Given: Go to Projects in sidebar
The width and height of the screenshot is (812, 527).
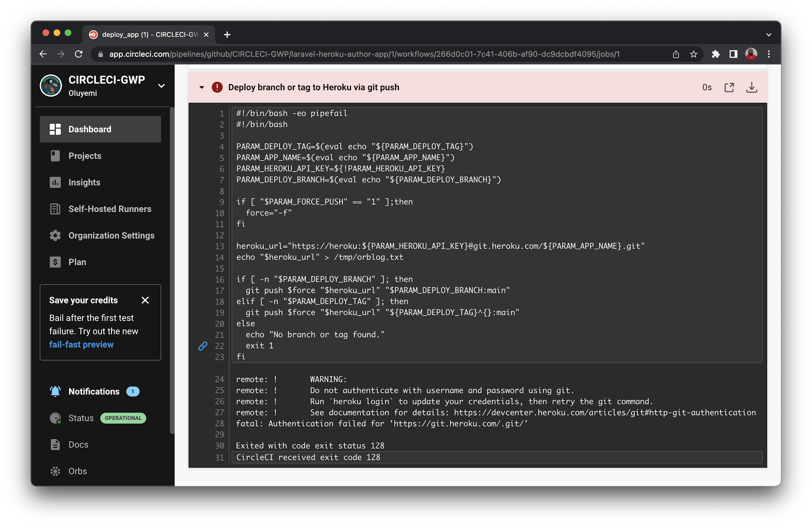Looking at the screenshot, I should (85, 156).
